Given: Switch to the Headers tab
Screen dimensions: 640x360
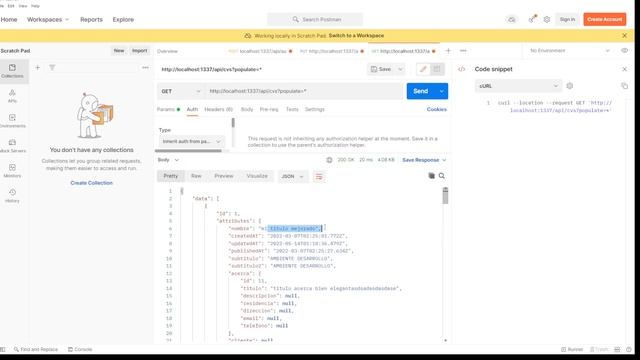Looking at the screenshot, I should (218, 109).
